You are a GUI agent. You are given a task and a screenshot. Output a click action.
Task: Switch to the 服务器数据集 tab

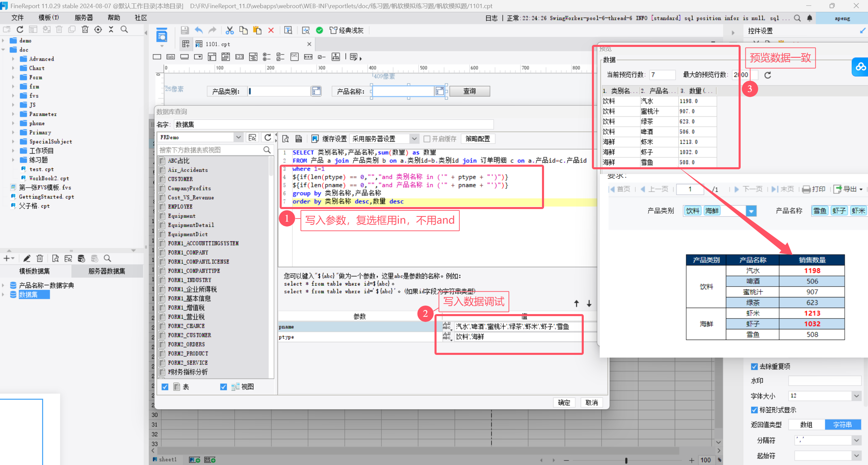tap(107, 271)
